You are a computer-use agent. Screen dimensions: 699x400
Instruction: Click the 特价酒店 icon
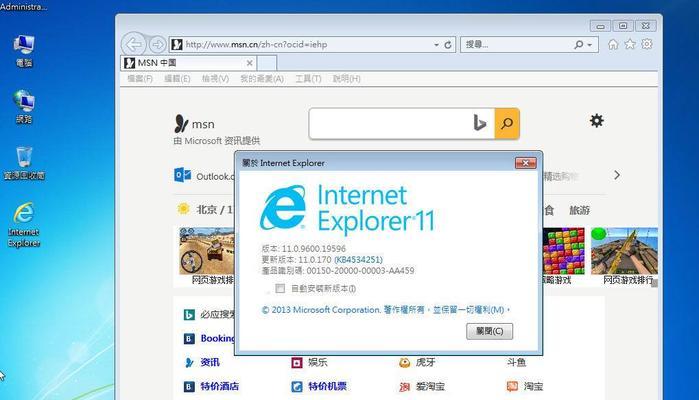tap(189, 386)
